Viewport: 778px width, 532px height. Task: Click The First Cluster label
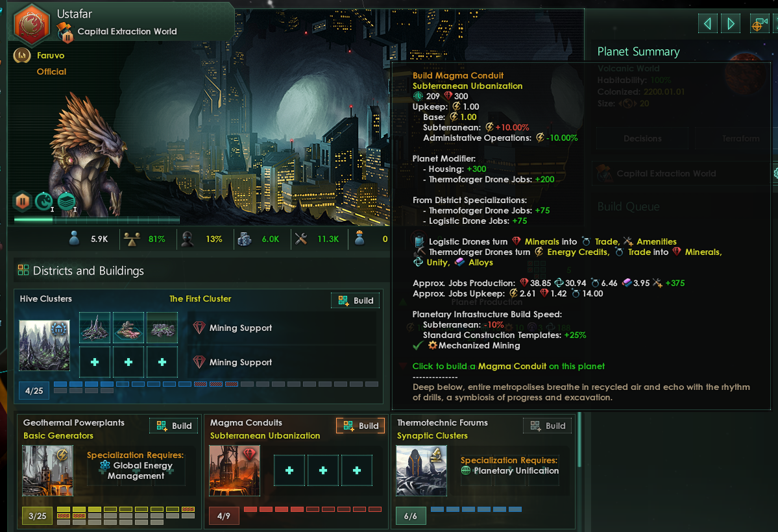(x=200, y=298)
